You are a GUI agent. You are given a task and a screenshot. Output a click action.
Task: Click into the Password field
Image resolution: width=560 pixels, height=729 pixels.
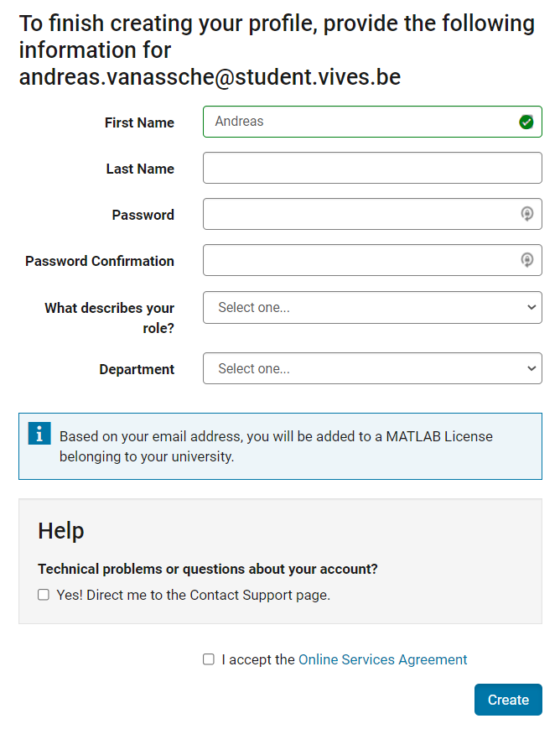pos(372,214)
